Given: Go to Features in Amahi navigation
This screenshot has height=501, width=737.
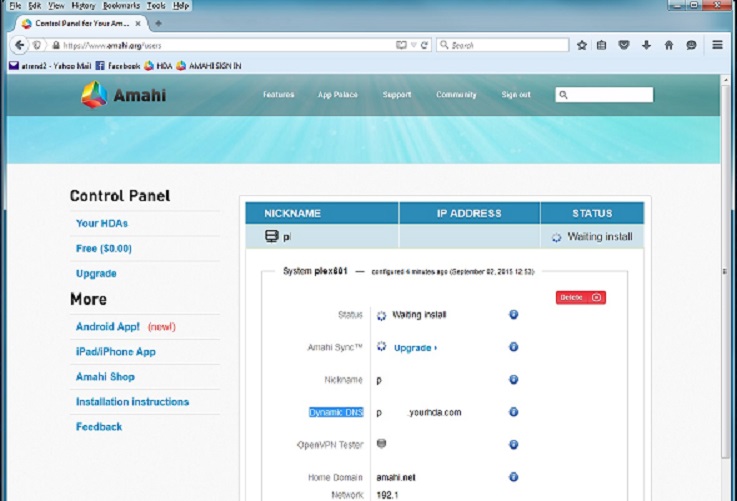Looking at the screenshot, I should coord(278,94).
